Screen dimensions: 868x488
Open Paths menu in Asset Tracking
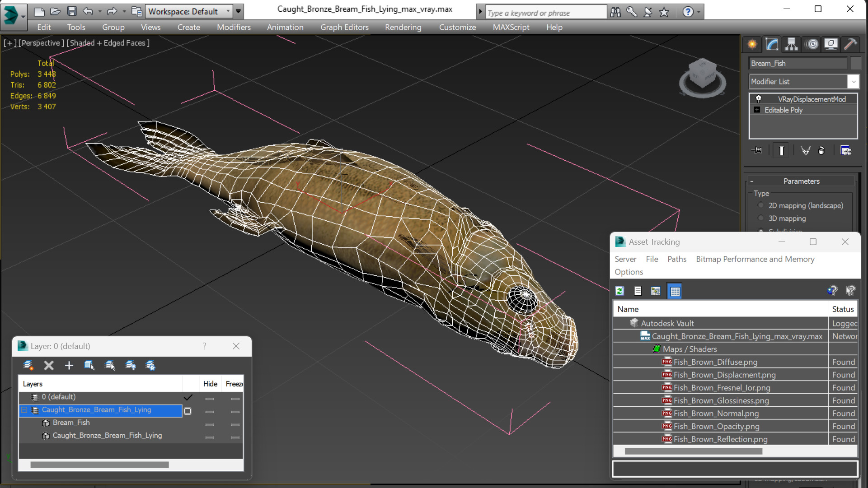(x=676, y=259)
